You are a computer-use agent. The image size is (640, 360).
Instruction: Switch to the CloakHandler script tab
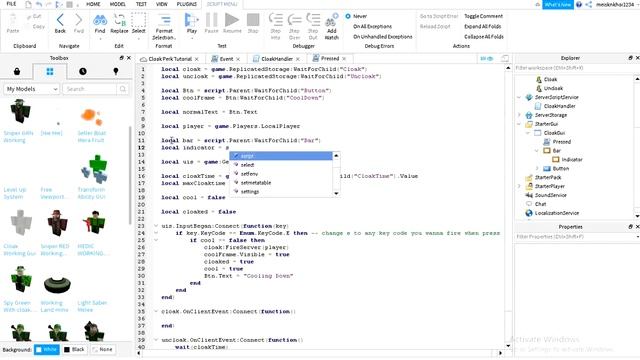point(277,59)
